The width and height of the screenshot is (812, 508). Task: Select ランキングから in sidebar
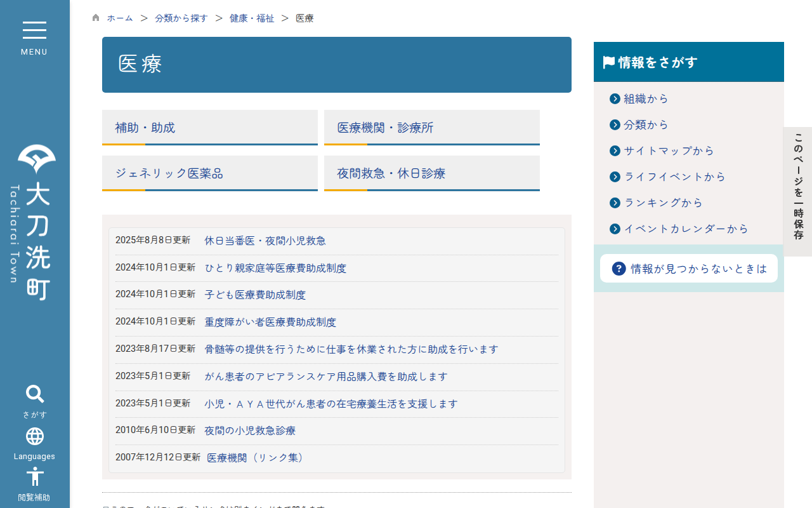[663, 203]
